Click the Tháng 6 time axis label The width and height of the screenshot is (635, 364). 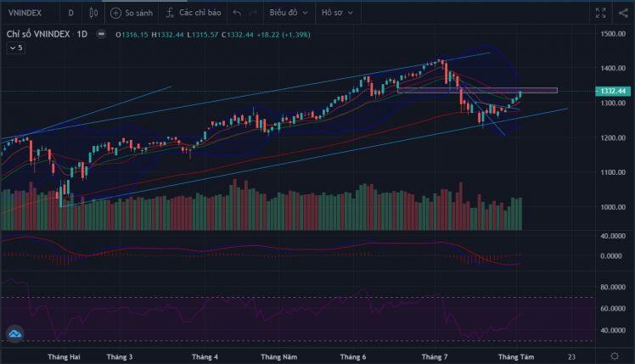353,356
